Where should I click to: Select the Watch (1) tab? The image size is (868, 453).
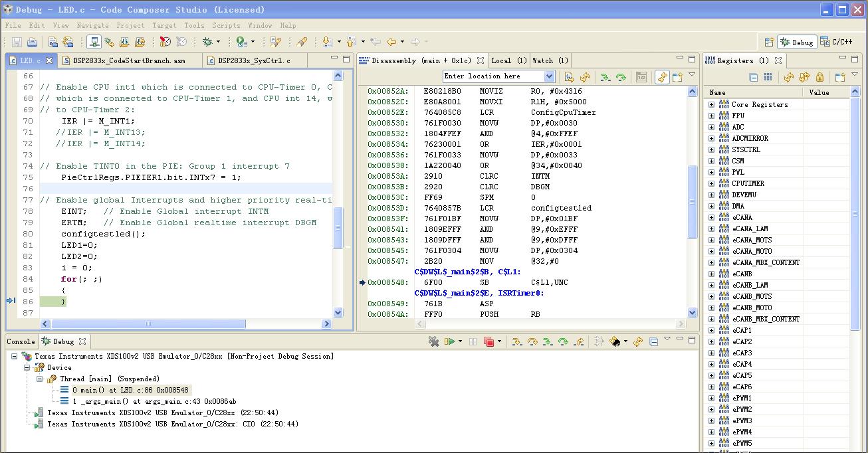(x=550, y=60)
